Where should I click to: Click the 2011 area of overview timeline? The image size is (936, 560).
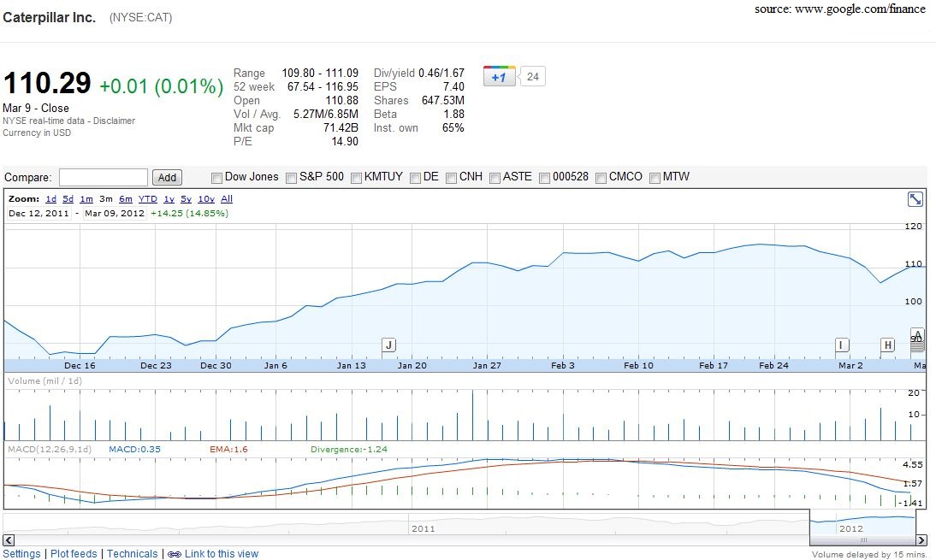click(x=424, y=528)
